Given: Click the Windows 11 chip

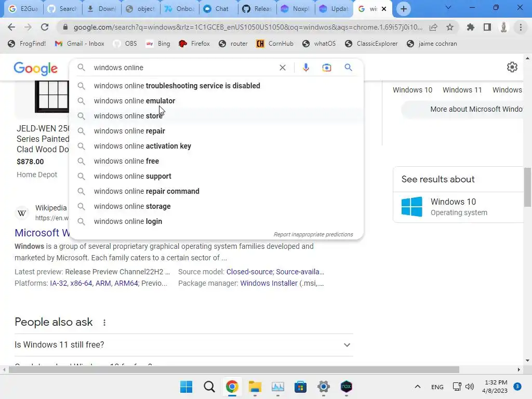Looking at the screenshot, I should tap(462, 90).
